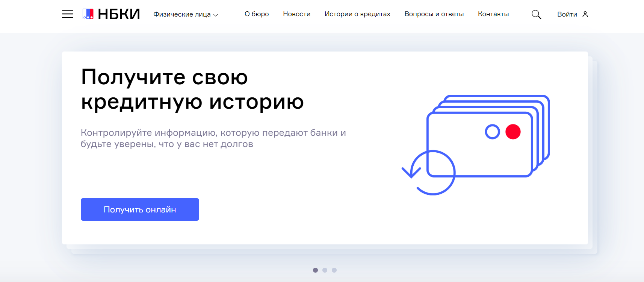Viewport: 644px width, 282px height.
Task: Open the hamburger menu icon
Action: pyautogui.click(x=68, y=14)
